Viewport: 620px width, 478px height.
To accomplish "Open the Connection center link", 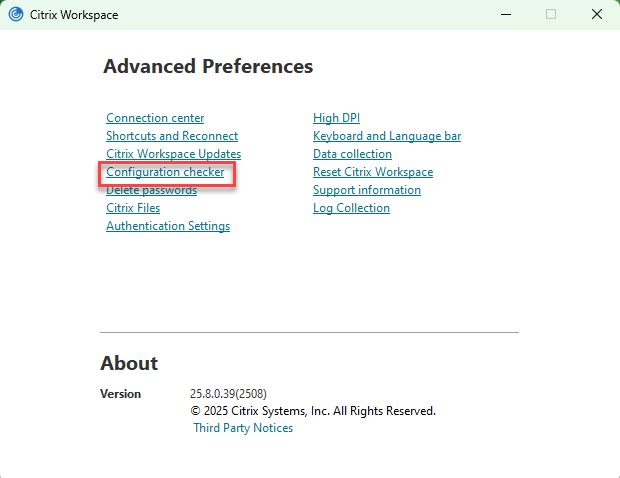I will (155, 118).
